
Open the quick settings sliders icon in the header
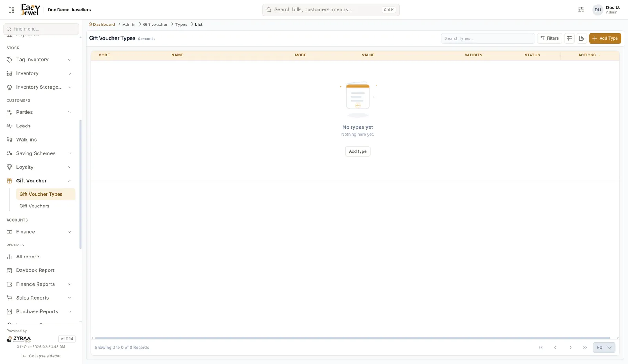click(581, 10)
